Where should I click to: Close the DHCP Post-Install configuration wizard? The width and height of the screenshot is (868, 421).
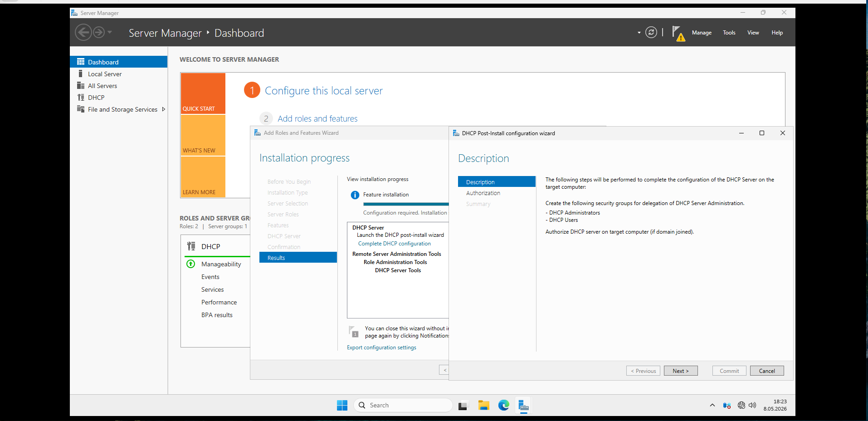click(x=783, y=133)
